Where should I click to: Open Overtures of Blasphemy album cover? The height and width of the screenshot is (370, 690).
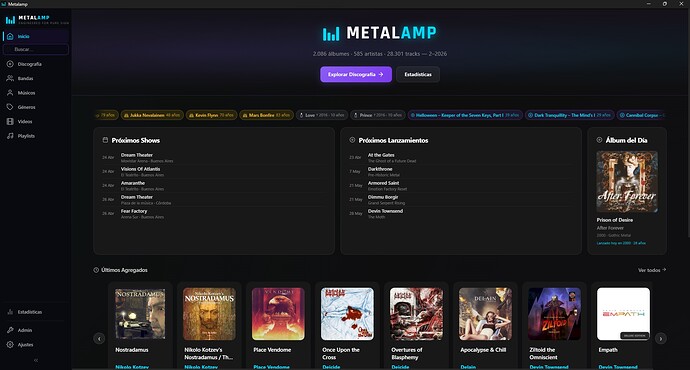pyautogui.click(x=416, y=314)
